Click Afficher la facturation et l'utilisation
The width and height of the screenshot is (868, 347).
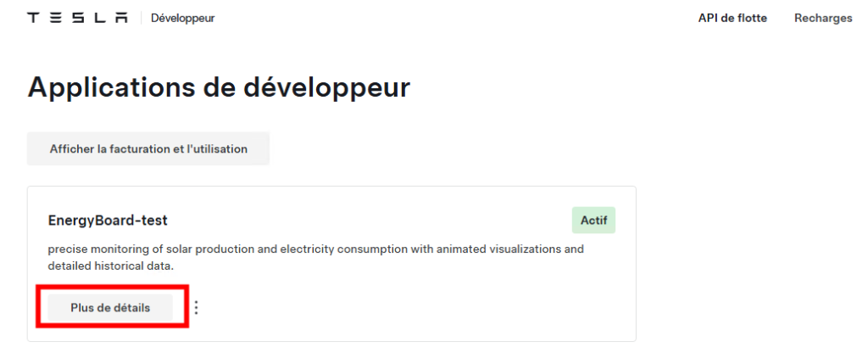(148, 148)
